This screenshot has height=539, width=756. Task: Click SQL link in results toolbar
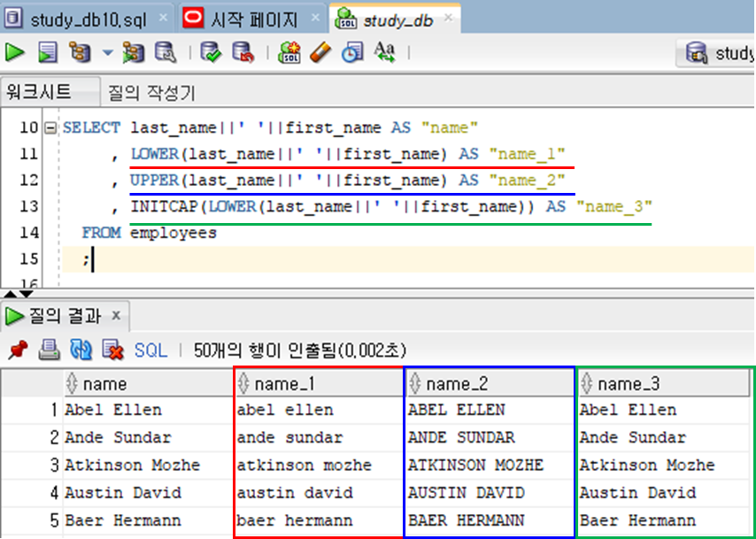point(150,350)
